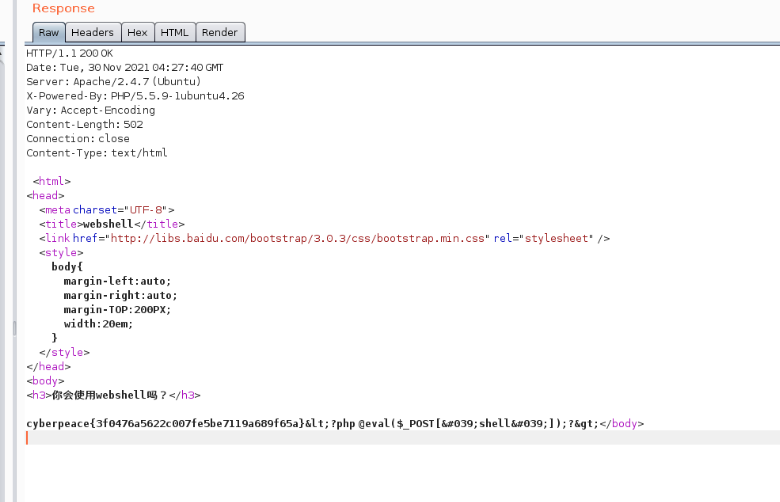780x502 pixels.
Task: Click the opening style tag
Action: 61,253
